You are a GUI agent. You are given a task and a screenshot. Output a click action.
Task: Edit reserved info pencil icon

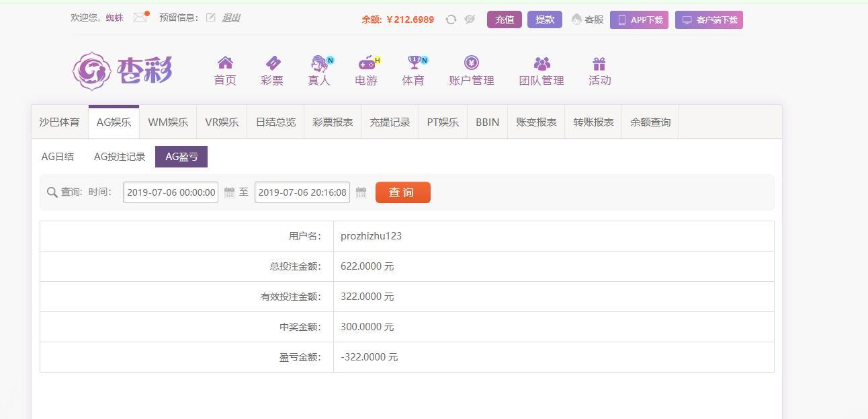[x=211, y=17]
